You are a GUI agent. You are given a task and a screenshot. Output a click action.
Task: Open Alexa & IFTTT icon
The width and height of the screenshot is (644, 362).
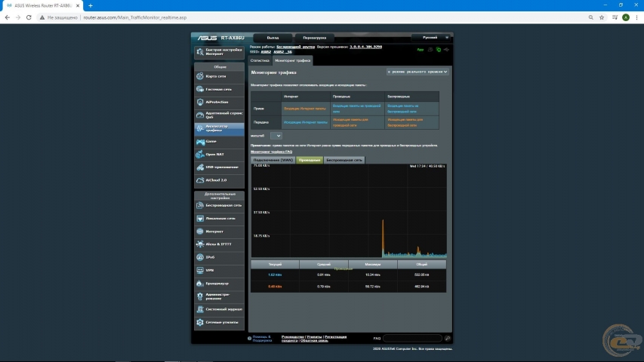coord(200,244)
